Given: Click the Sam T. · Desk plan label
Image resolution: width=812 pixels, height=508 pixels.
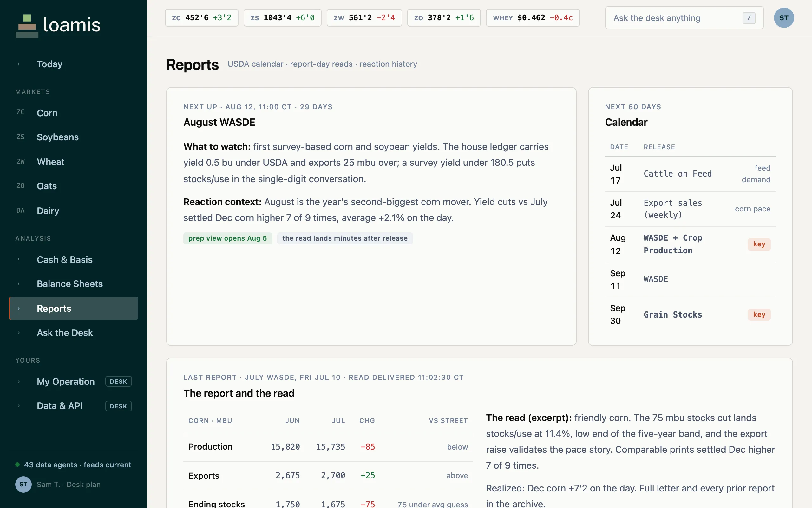Looking at the screenshot, I should (x=69, y=485).
